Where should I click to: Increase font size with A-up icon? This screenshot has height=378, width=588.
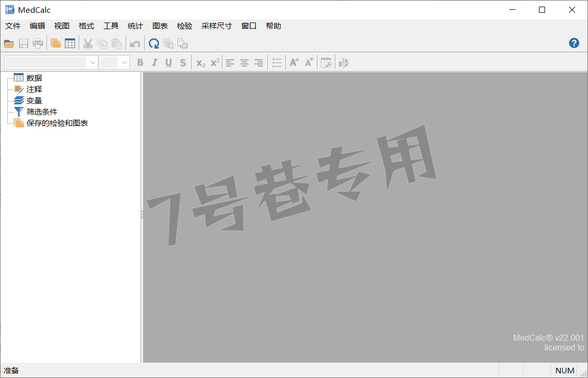(295, 62)
